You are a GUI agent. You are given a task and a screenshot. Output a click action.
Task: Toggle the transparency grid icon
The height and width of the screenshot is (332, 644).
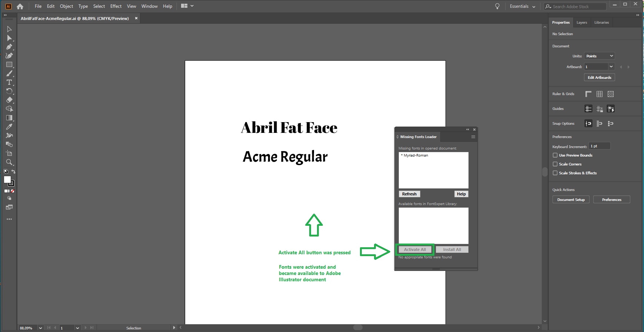611,94
